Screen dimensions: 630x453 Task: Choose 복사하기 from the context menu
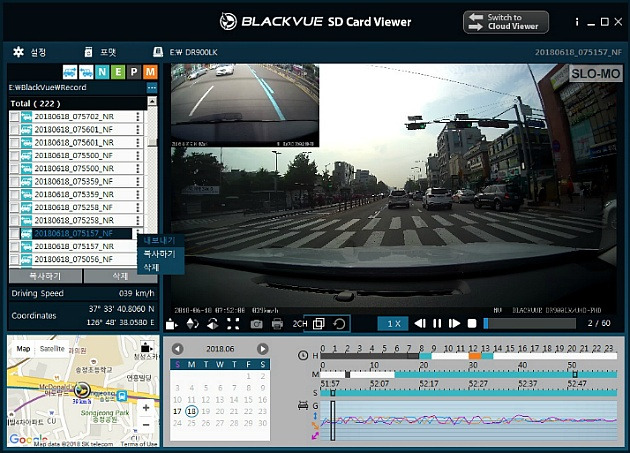160,254
